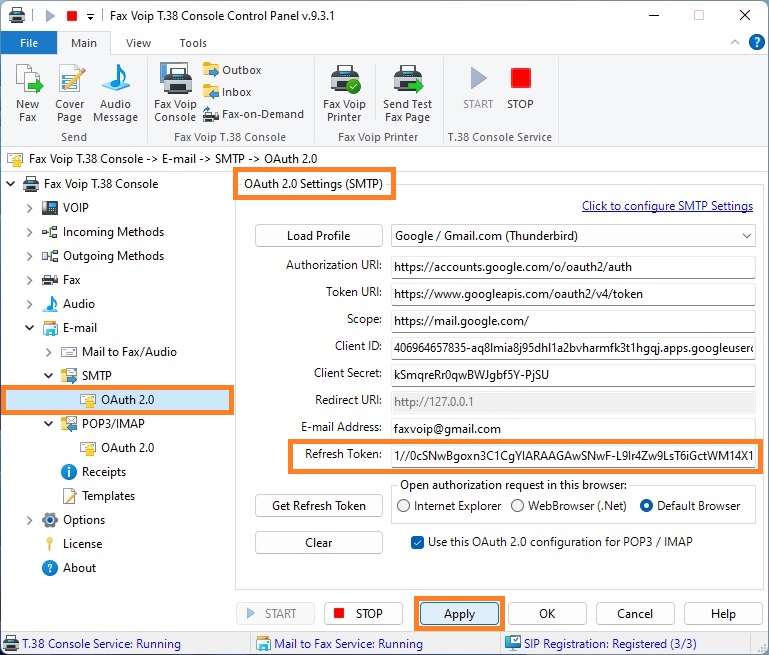The width and height of the screenshot is (769, 655).
Task: Open the License entry
Action: 73,544
